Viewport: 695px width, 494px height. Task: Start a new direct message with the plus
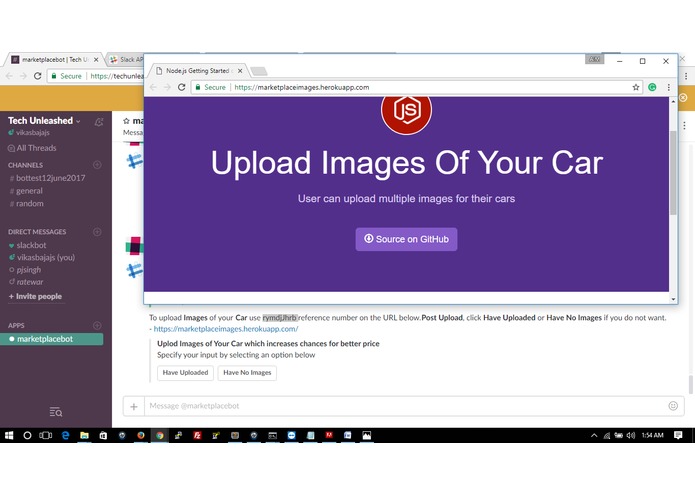[x=97, y=232]
